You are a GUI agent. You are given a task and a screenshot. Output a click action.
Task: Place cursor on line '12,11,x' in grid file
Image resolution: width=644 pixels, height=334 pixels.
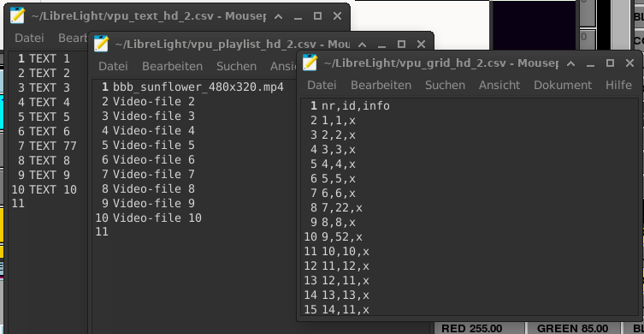pos(346,281)
